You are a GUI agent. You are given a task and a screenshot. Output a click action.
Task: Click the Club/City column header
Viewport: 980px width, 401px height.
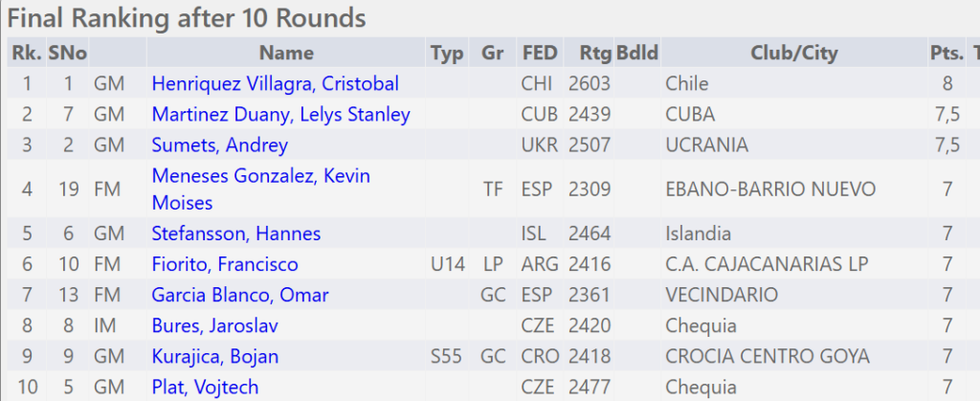click(x=791, y=54)
